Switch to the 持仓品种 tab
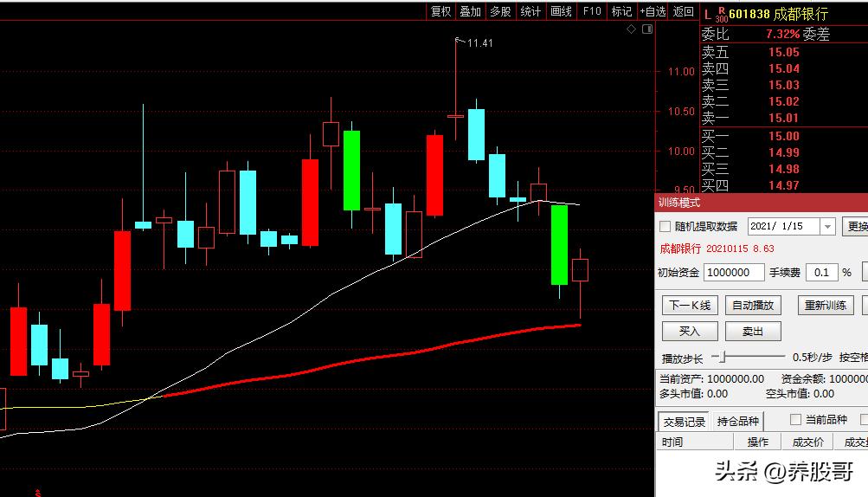 (x=737, y=422)
